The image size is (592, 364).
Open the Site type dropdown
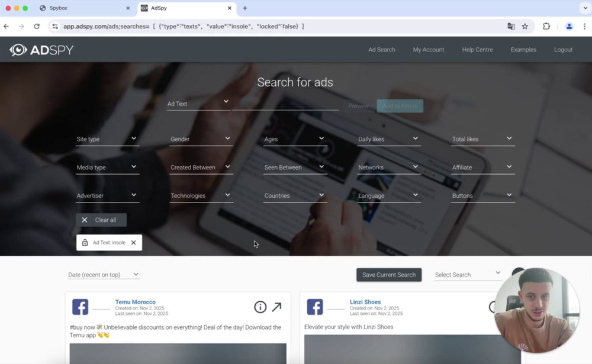click(107, 139)
